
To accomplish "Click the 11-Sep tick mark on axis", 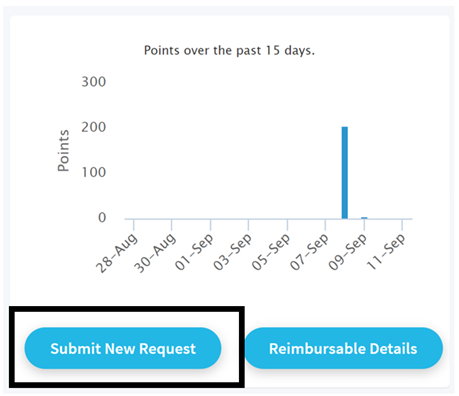I will (402, 225).
